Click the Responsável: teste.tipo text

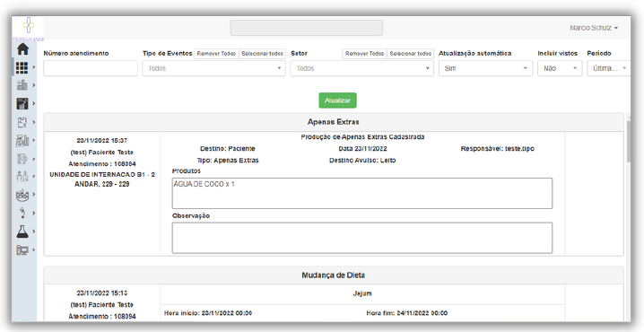point(498,149)
